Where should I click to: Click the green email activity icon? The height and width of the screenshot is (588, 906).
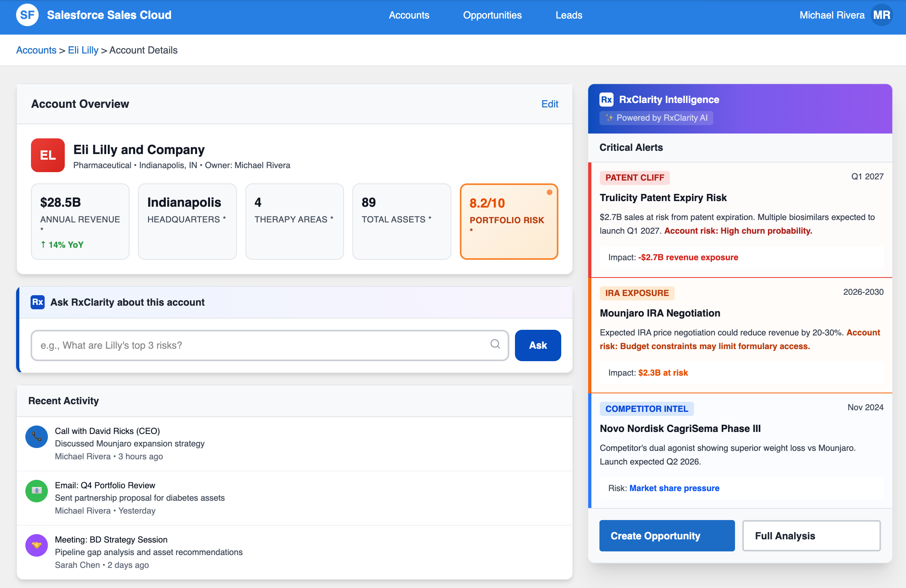(37, 491)
